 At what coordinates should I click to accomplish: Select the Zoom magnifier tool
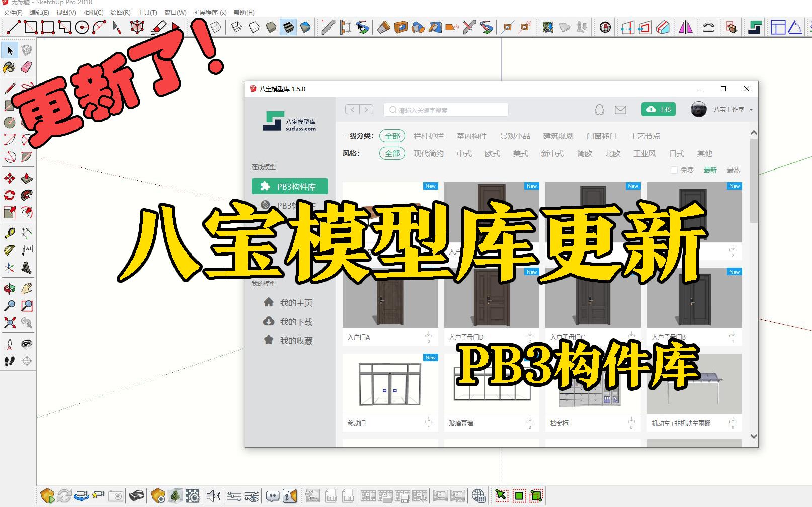10,306
